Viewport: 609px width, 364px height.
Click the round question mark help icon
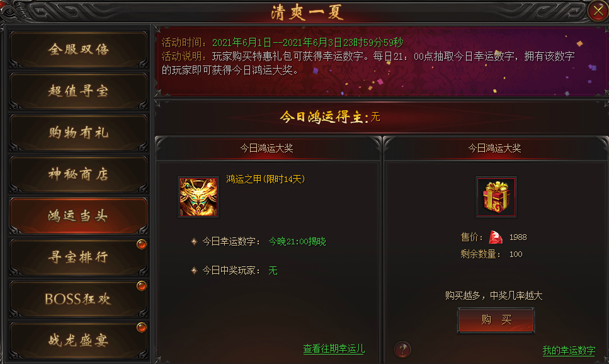[x=402, y=350]
